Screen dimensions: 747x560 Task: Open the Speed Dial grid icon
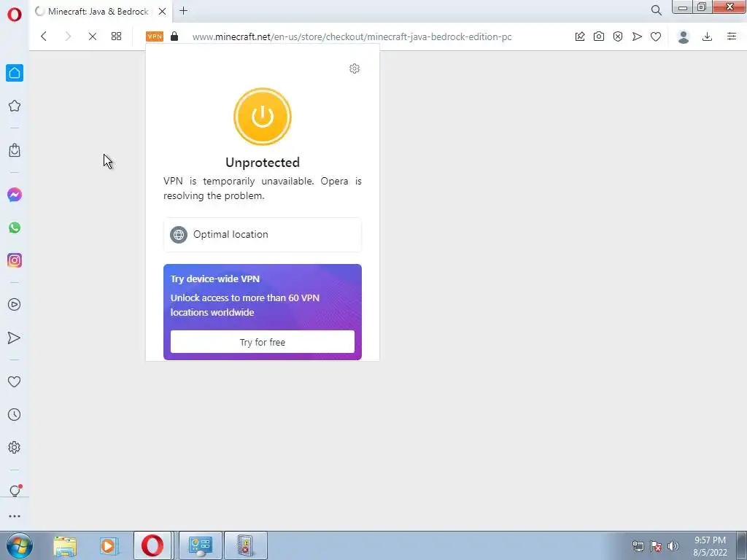[116, 36]
